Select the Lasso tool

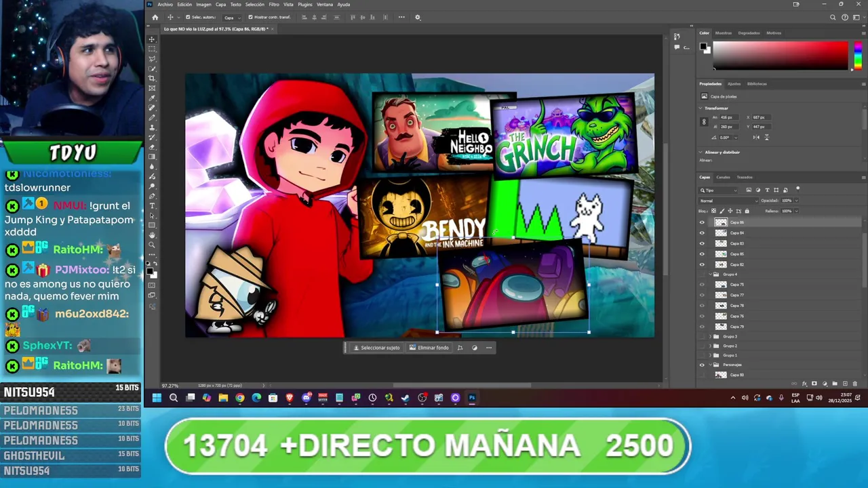[x=152, y=59]
